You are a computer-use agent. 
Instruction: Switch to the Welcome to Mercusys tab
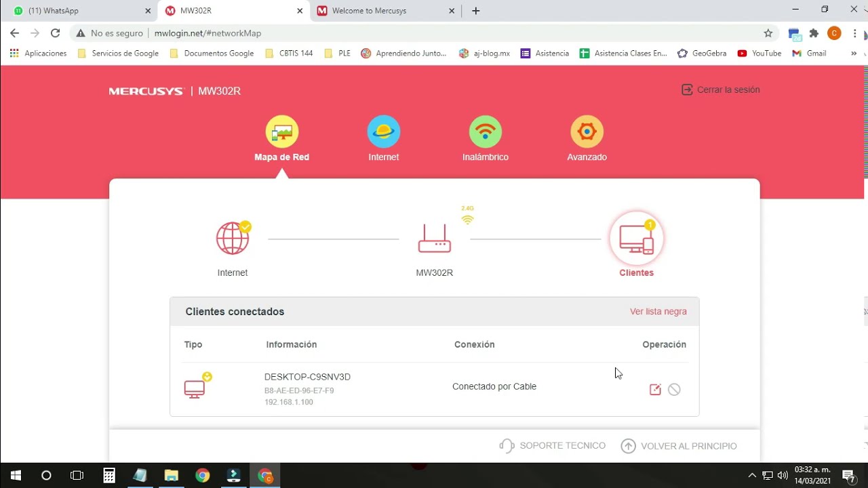tap(385, 11)
